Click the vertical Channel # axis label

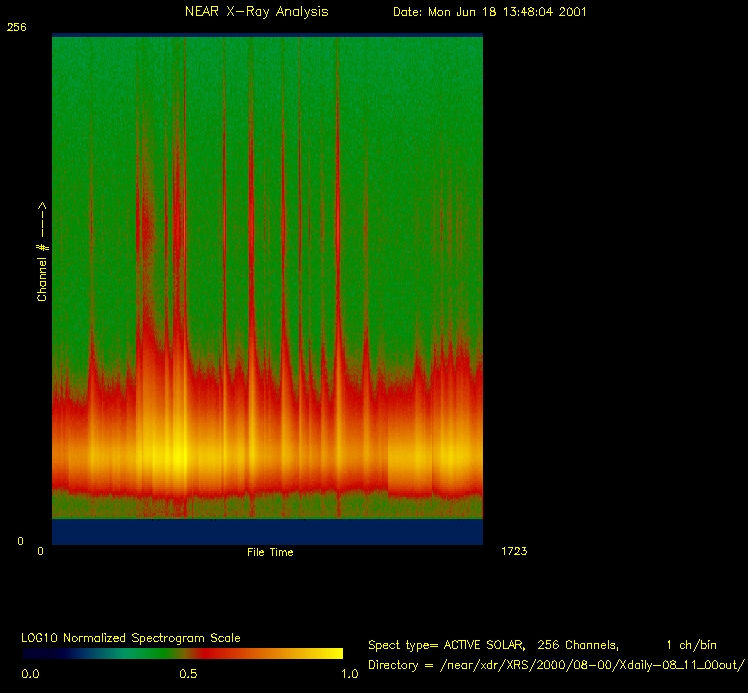click(x=43, y=252)
